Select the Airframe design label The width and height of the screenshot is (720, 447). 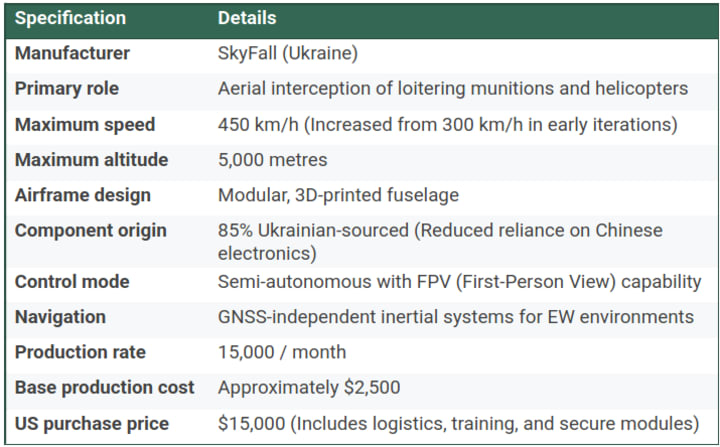tap(83, 195)
